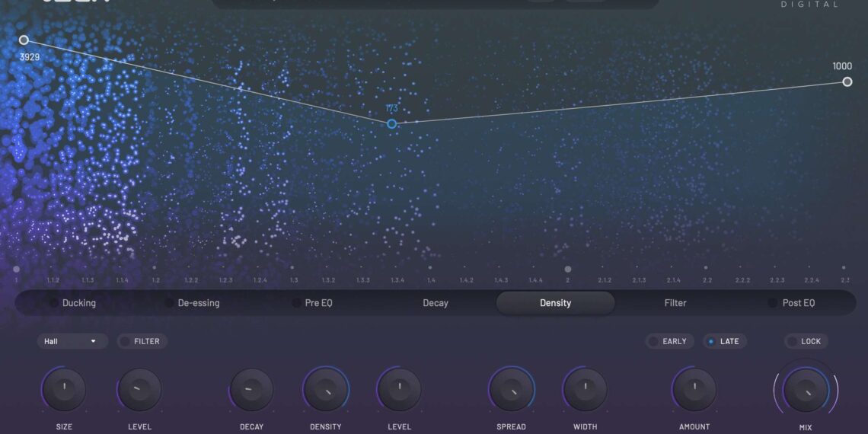Image resolution: width=868 pixels, height=434 pixels.
Task: Click the SPREAD knob
Action: pyautogui.click(x=511, y=389)
